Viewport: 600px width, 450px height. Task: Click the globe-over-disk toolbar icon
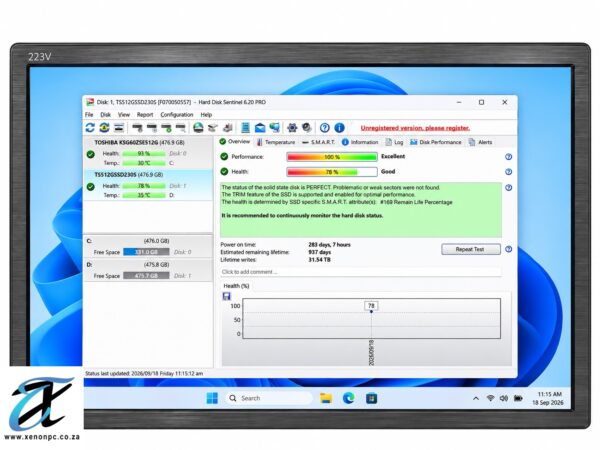[198, 127]
